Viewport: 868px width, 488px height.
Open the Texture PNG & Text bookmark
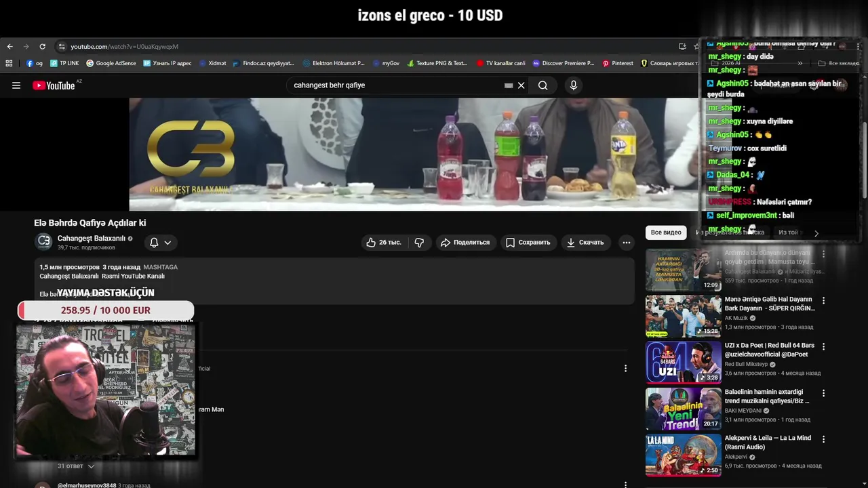pos(437,63)
